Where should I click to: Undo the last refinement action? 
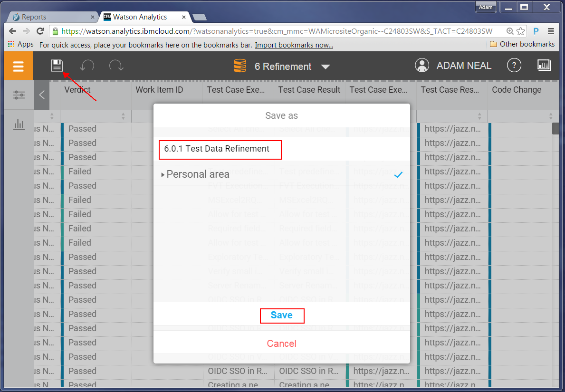point(87,66)
